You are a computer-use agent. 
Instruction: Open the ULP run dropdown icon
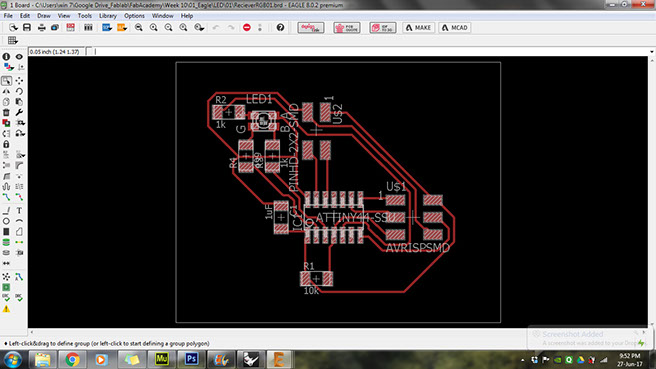point(122,28)
